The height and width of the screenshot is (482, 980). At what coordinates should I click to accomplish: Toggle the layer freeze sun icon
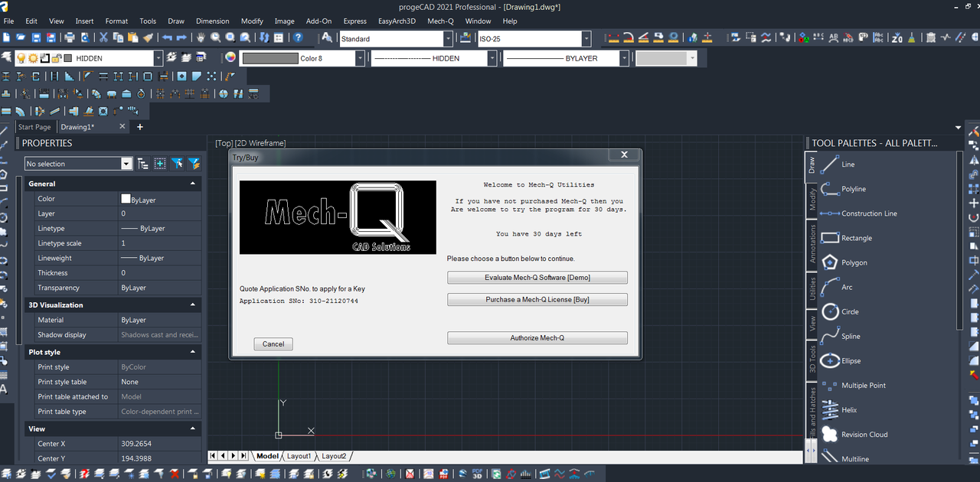click(33, 58)
